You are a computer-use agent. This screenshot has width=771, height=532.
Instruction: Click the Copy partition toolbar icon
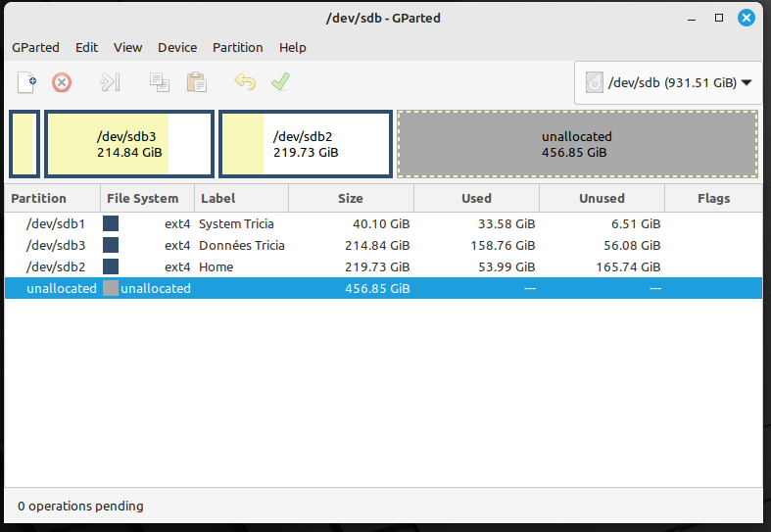pyautogui.click(x=159, y=82)
